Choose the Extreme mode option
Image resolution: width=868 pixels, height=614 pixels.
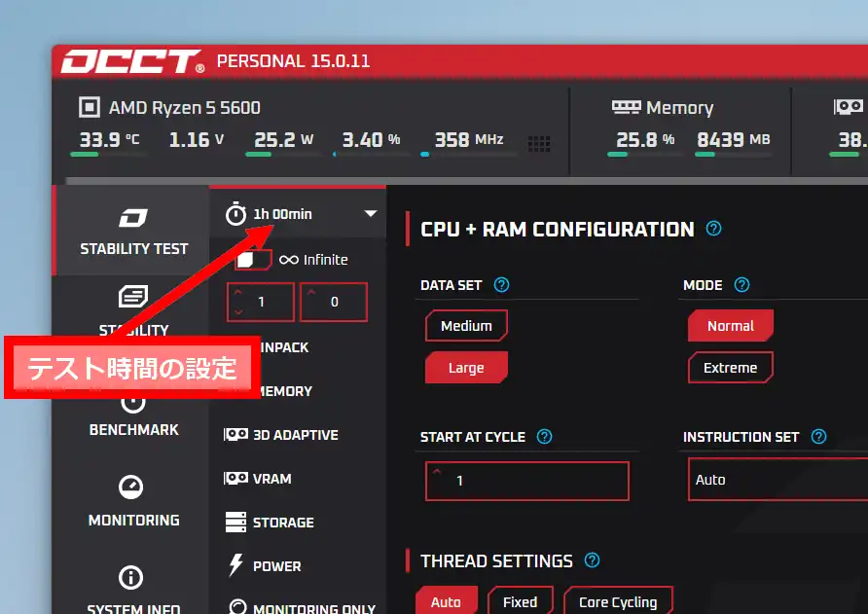pyautogui.click(x=730, y=368)
